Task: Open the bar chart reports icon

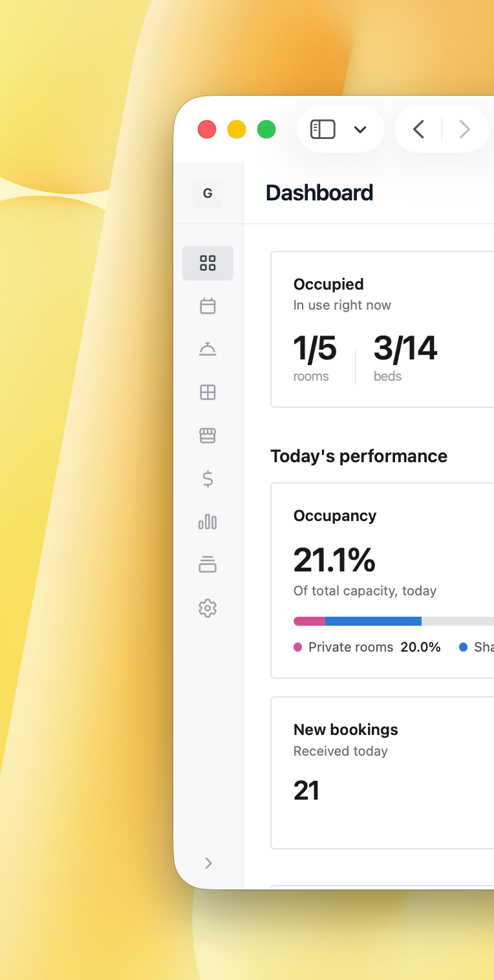Action: pyautogui.click(x=208, y=522)
